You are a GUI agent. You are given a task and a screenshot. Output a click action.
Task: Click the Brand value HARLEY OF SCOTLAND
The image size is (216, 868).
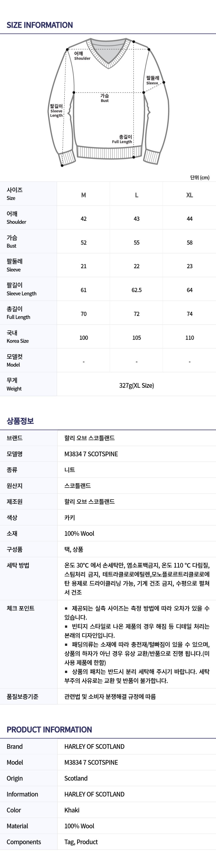tap(94, 747)
